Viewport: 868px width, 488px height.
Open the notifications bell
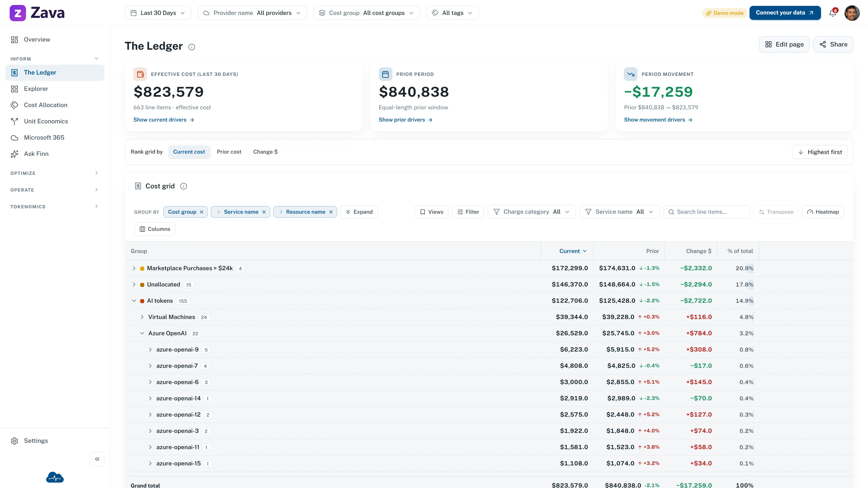coord(833,13)
